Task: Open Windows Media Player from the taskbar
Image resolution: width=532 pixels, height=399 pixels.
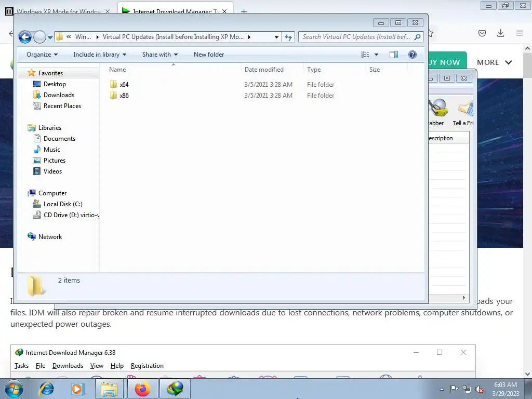Action: point(77,389)
